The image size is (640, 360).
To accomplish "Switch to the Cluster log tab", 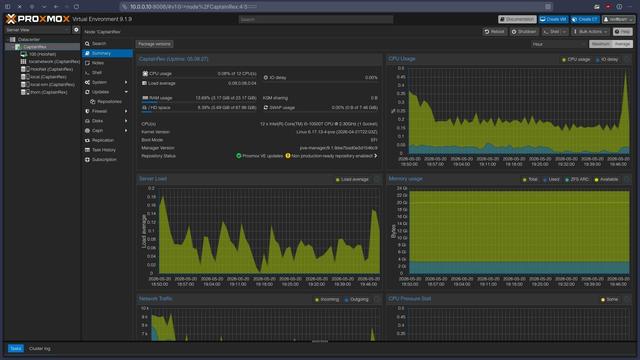I will pyautogui.click(x=40, y=349).
